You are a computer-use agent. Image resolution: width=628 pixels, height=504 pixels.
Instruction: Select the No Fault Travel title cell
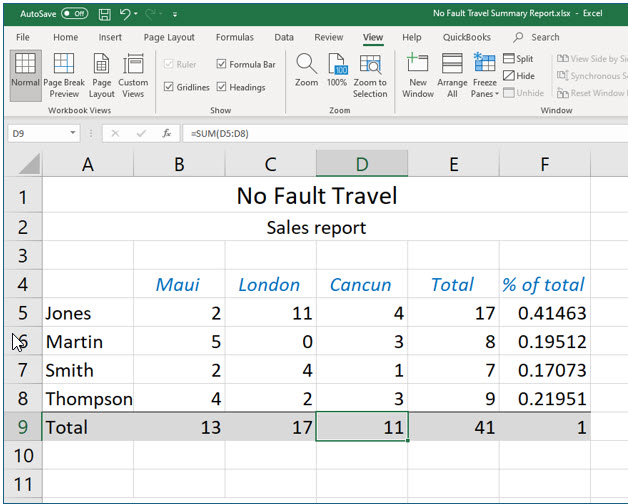click(x=316, y=196)
